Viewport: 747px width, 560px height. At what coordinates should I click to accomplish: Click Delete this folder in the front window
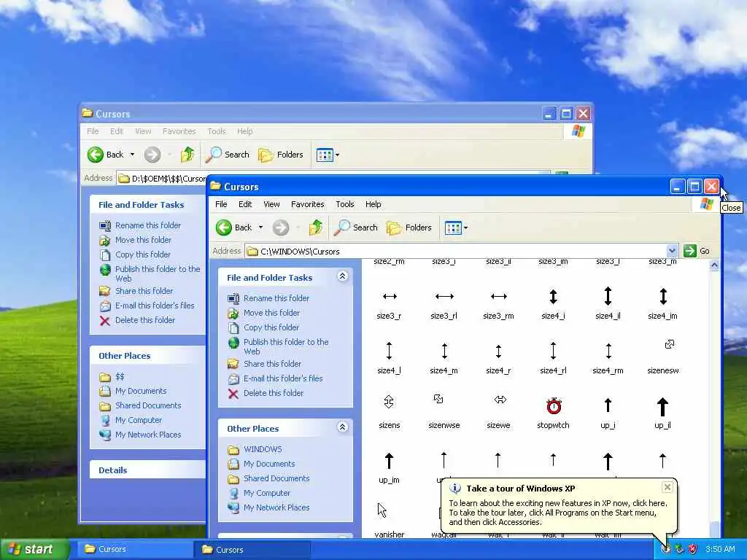coord(274,393)
